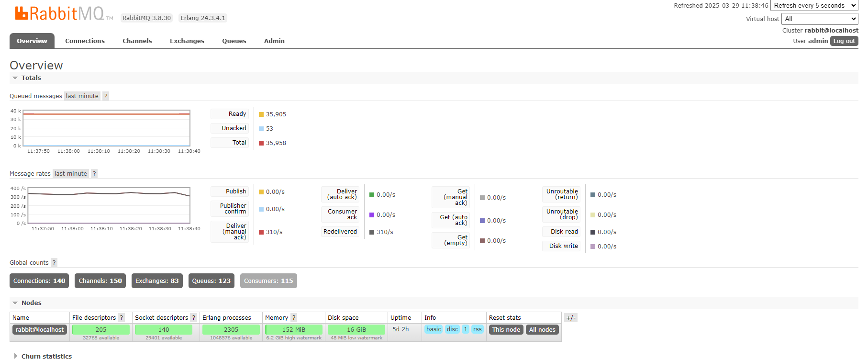Click the Erlang 24.3.4.1 version label
The height and width of the screenshot is (360, 868).
coord(203,18)
